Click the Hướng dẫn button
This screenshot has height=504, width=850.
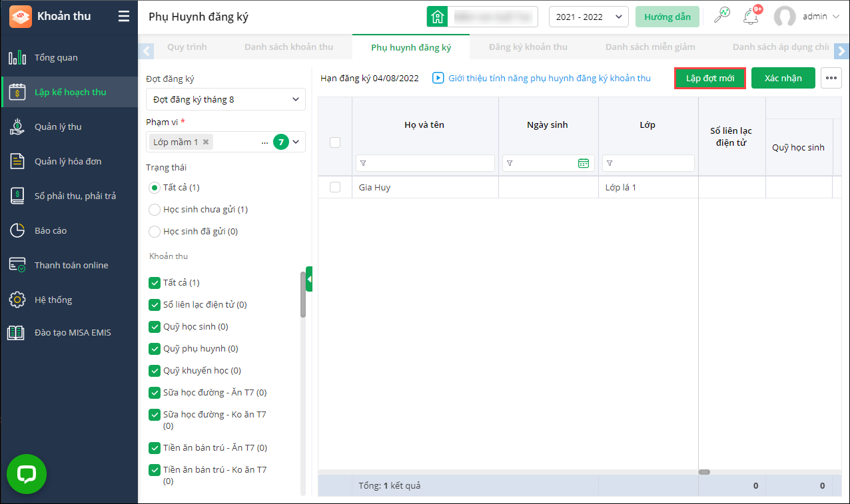pos(667,17)
